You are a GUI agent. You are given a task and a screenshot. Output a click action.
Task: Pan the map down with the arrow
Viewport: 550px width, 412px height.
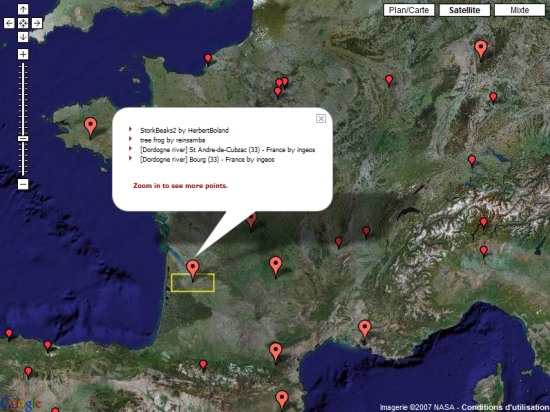23,37
